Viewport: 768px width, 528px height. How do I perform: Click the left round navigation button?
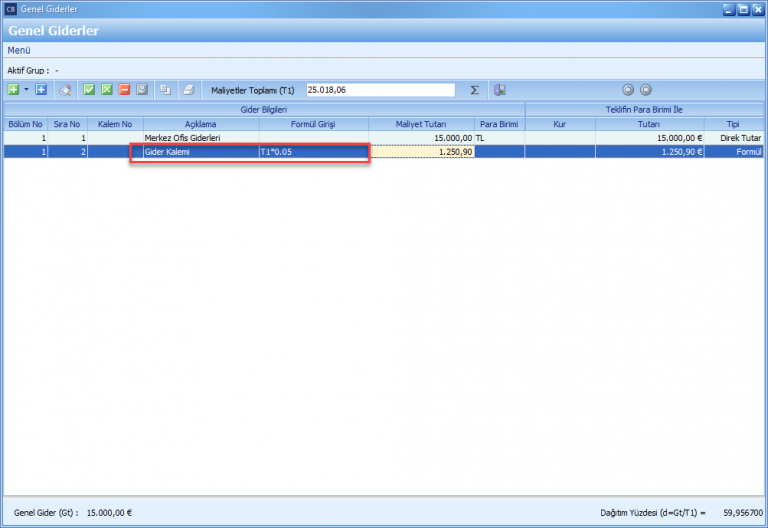[628, 90]
